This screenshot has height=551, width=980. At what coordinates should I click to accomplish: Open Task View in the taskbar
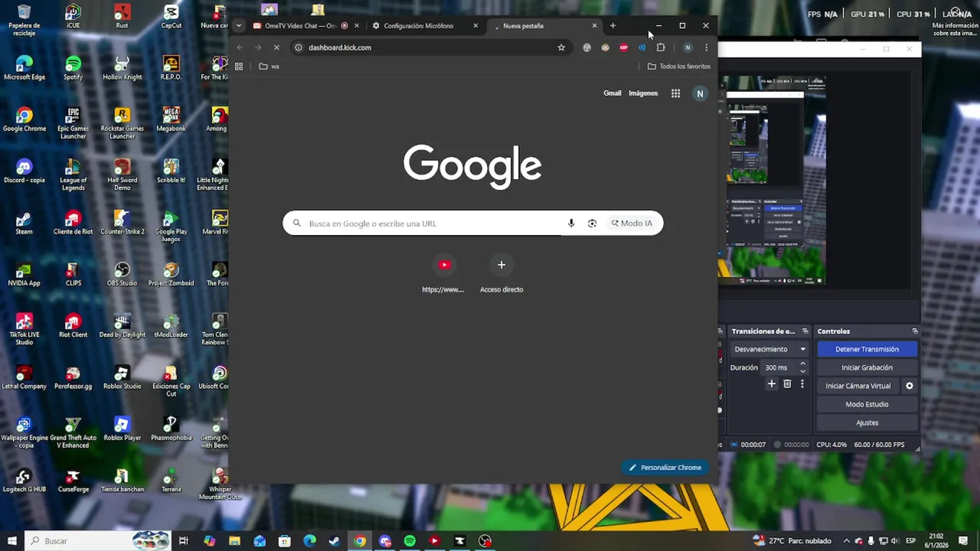click(x=184, y=541)
